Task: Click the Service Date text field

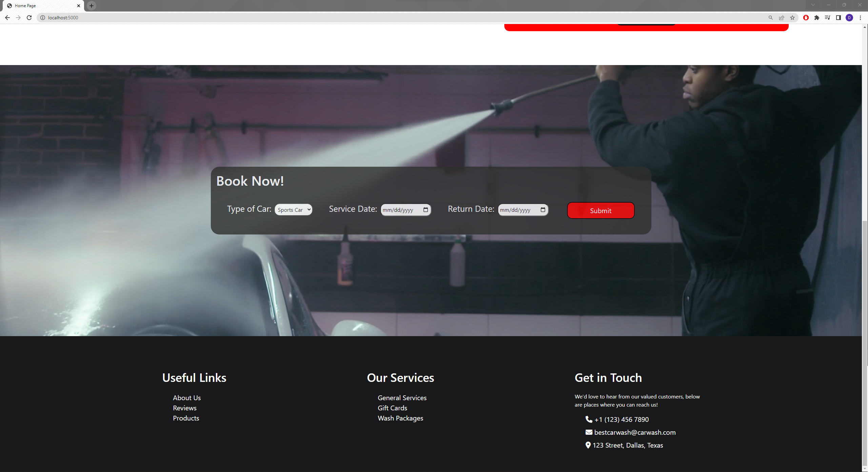Action: point(400,210)
